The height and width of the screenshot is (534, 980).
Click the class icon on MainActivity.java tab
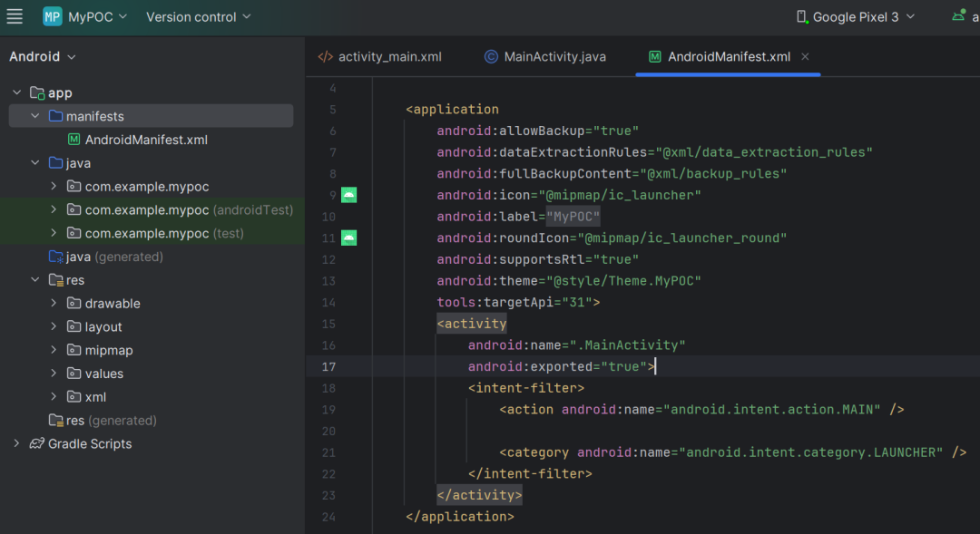tap(491, 57)
